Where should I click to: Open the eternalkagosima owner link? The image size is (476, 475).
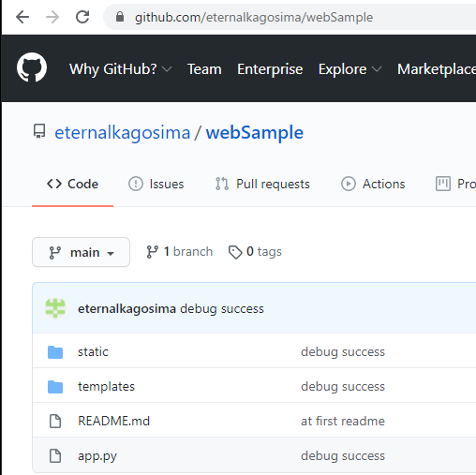coord(123,132)
